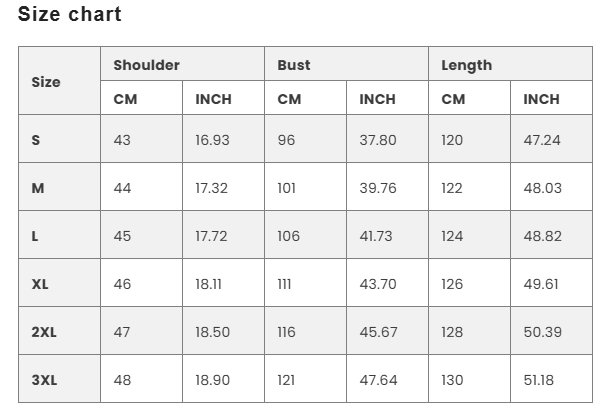
Task: Select the Shoulder column header
Action: coord(182,64)
